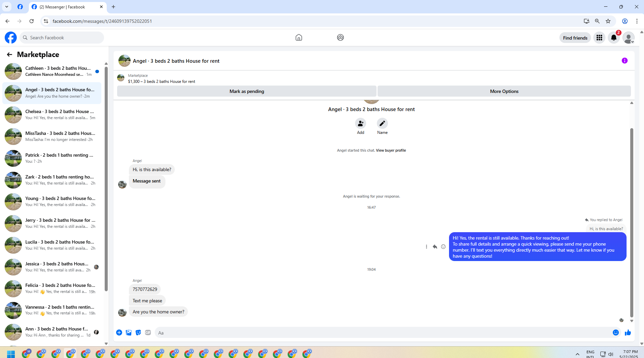Go to Facebook Home icon
This screenshot has width=644, height=358.
[x=299, y=38]
